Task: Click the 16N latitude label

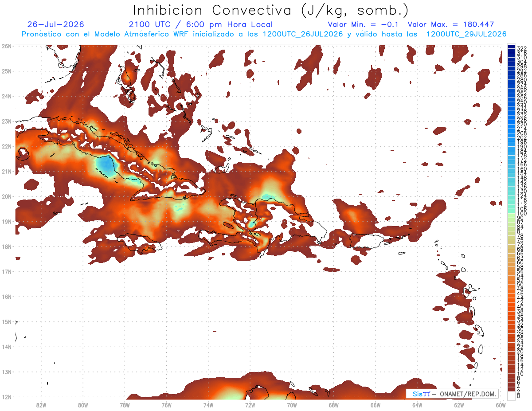Action: 7,297
